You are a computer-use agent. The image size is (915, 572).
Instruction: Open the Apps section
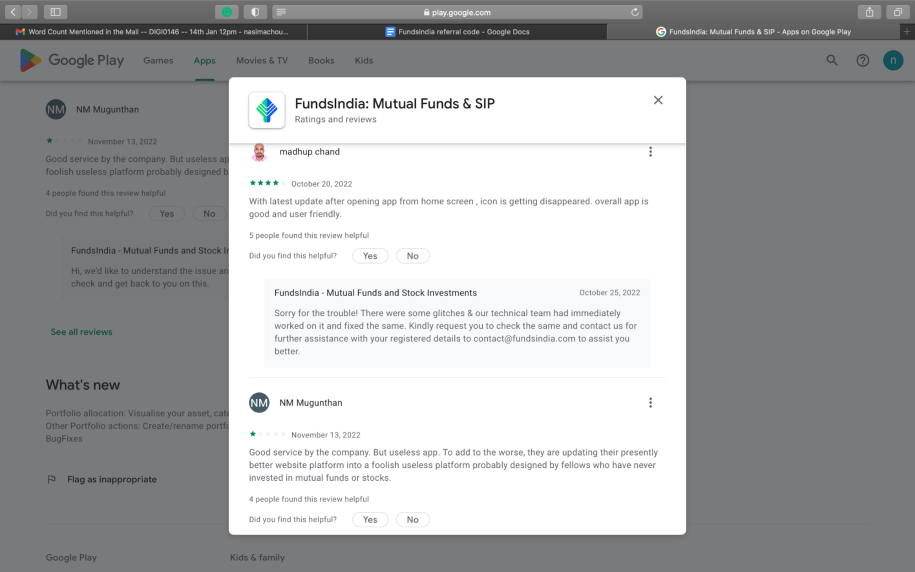tap(204, 60)
